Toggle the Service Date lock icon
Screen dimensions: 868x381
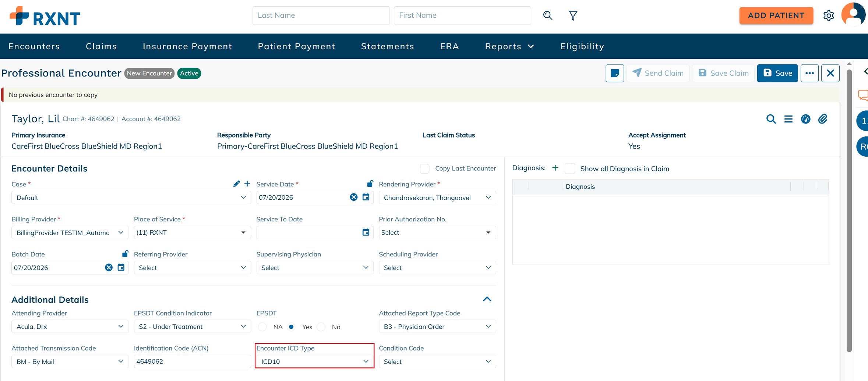click(370, 183)
